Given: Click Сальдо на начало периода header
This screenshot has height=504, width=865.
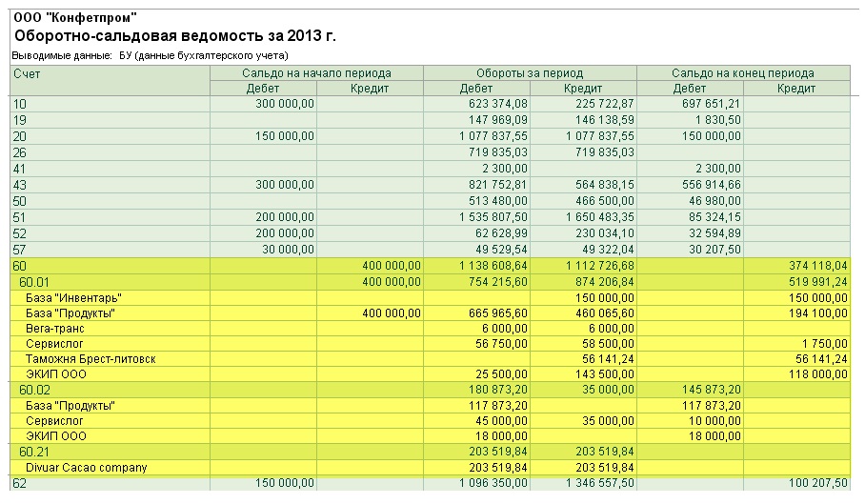Looking at the screenshot, I should pos(316,73).
